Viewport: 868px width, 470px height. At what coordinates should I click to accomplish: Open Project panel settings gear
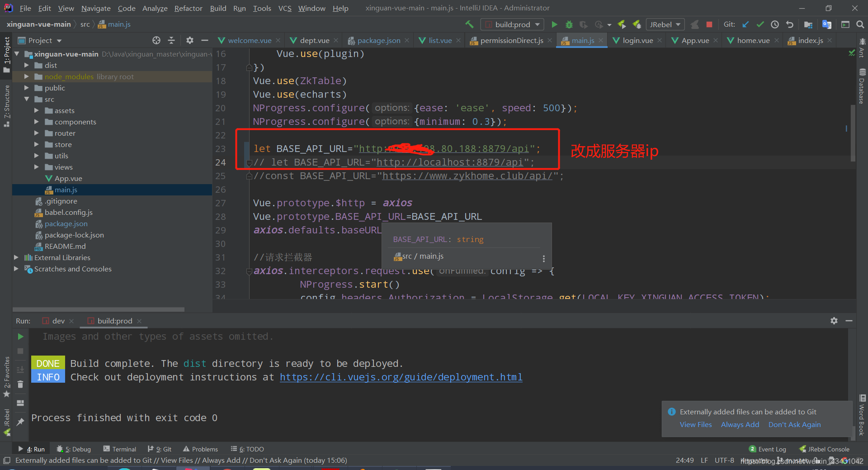190,40
